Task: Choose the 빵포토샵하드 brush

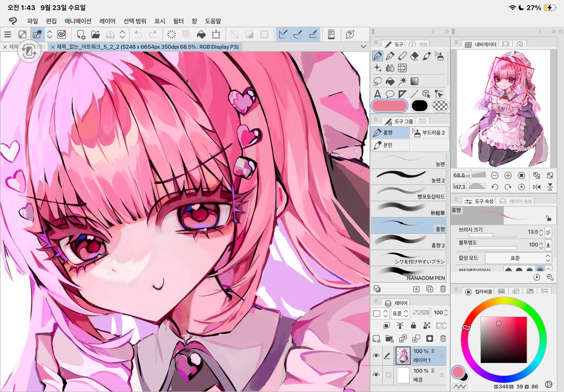Action: pyautogui.click(x=409, y=193)
